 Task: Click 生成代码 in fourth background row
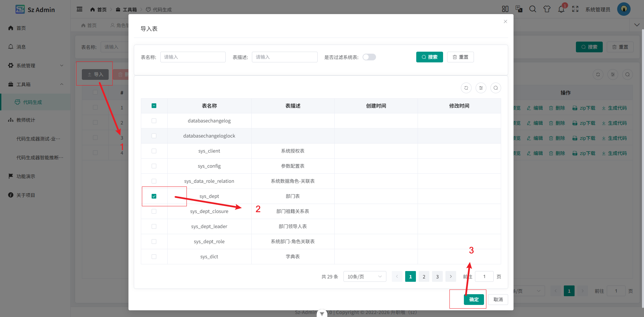(614, 153)
